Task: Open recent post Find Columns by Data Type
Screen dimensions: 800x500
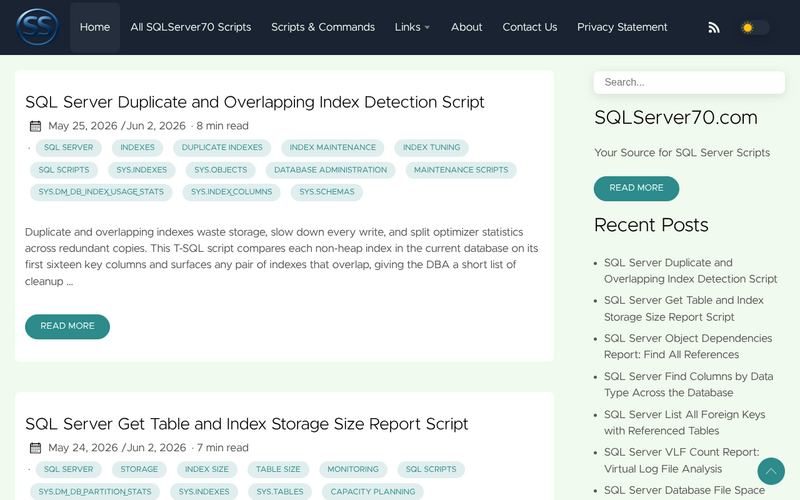Action: (688, 385)
